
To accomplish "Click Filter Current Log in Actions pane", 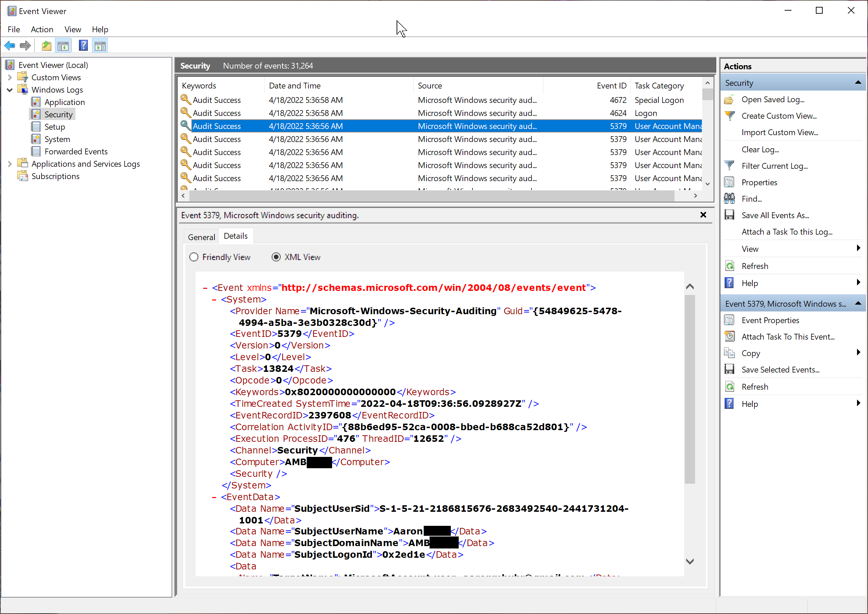I will coord(774,166).
